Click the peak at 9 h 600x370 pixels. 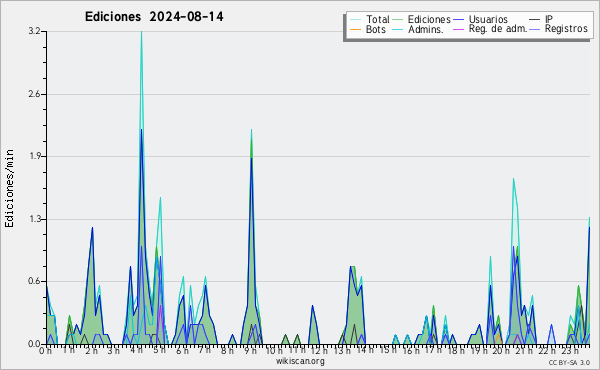[251, 130]
